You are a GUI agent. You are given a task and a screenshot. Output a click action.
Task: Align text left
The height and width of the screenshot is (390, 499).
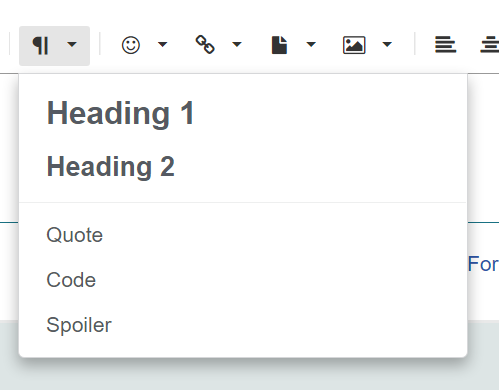click(x=445, y=45)
